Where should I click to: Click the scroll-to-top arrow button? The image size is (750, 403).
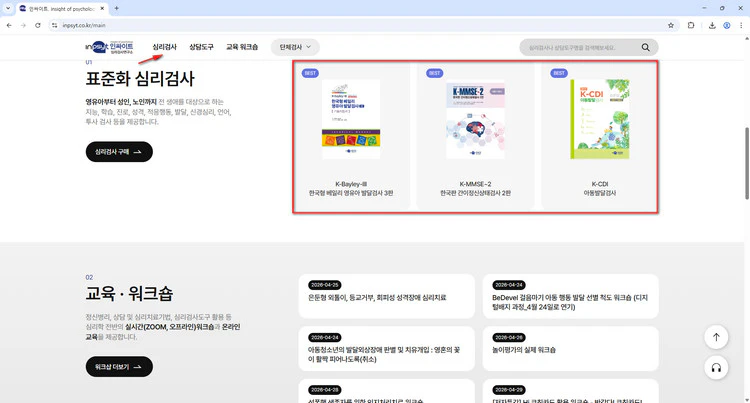[716, 337]
